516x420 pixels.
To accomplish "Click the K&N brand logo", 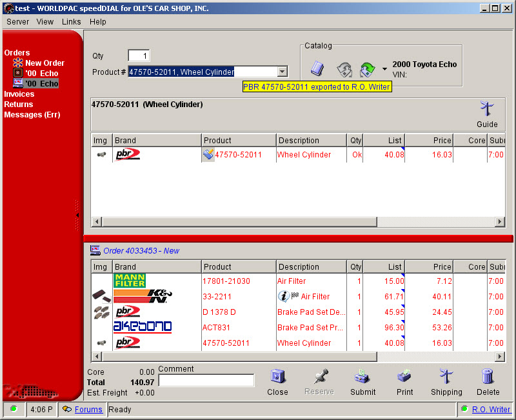I will 143,296.
